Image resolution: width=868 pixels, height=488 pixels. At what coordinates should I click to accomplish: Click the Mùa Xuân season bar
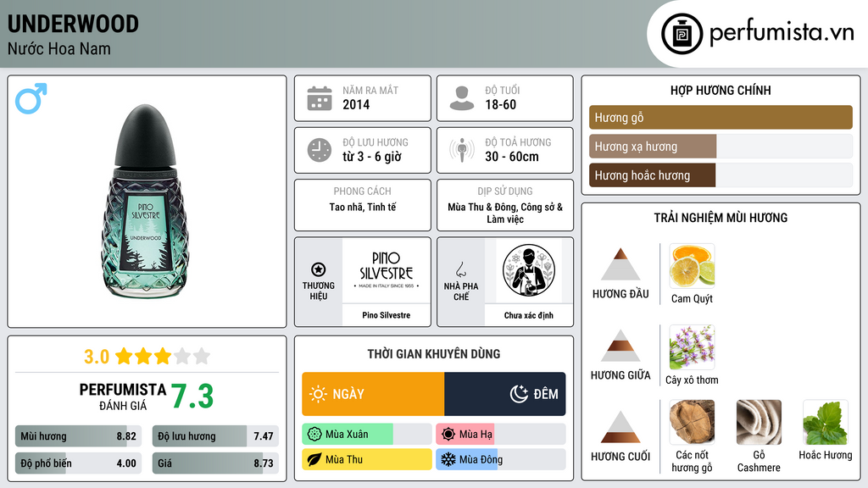tap(367, 435)
